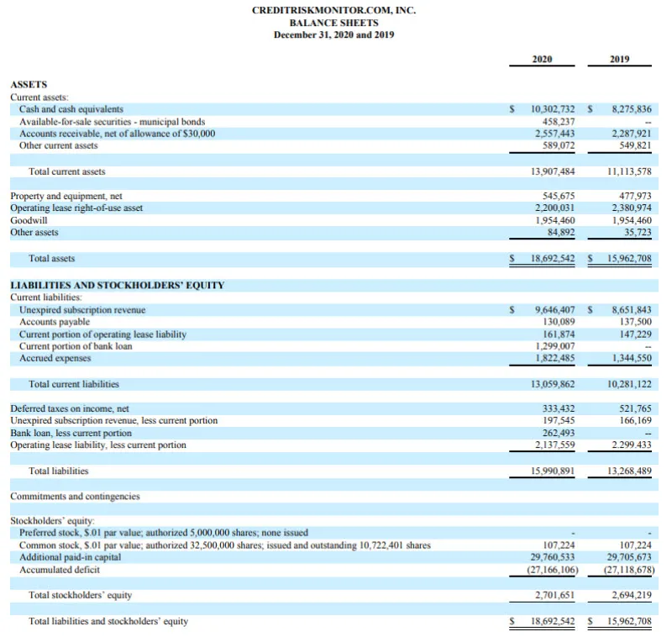This screenshot has height=637, width=672.
Task: Select the Total stockholders' equity label
Action: point(80,595)
